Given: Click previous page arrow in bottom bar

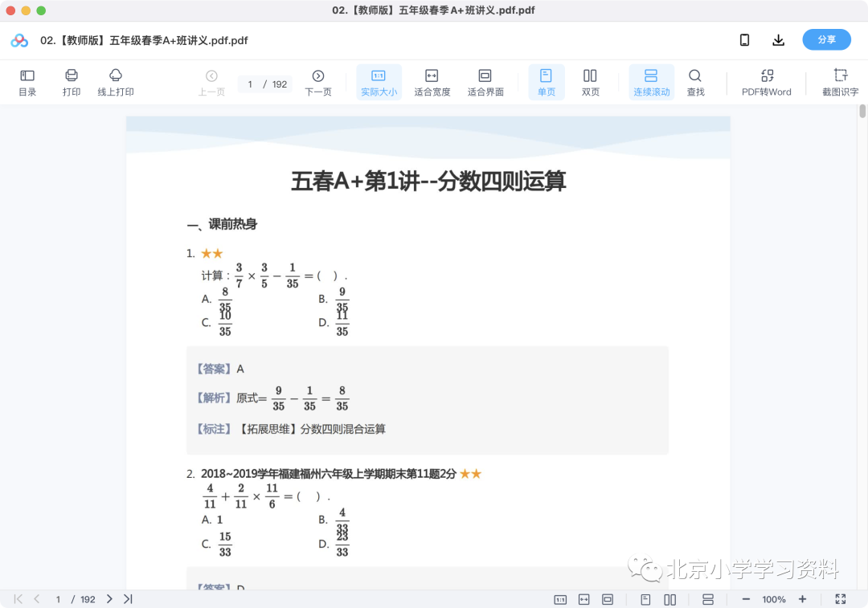Looking at the screenshot, I should click(x=36, y=599).
